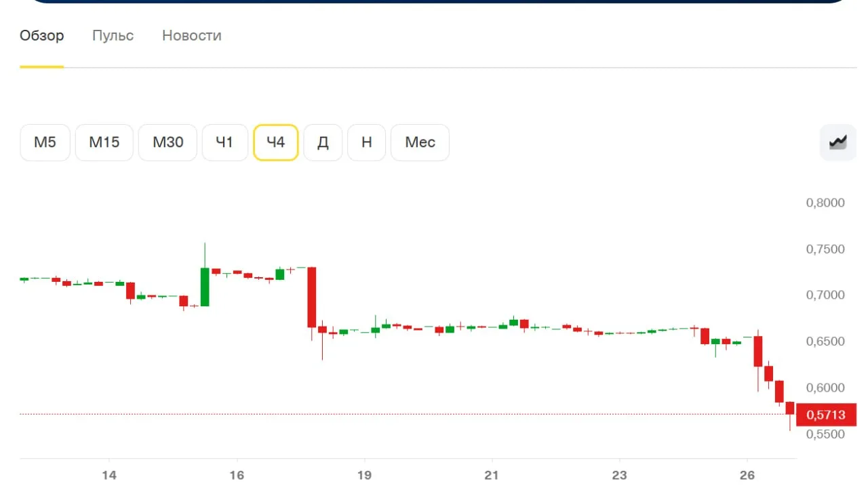Click the 0,6000 price axis label
Screen dimensions: 868x498
(825, 388)
